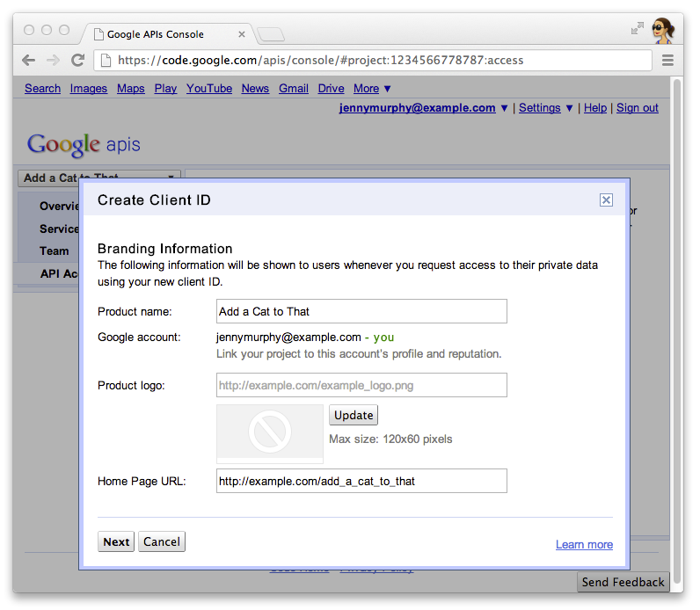700x610 pixels.
Task: Open the Chrome hamburger menu
Action: pos(667,61)
